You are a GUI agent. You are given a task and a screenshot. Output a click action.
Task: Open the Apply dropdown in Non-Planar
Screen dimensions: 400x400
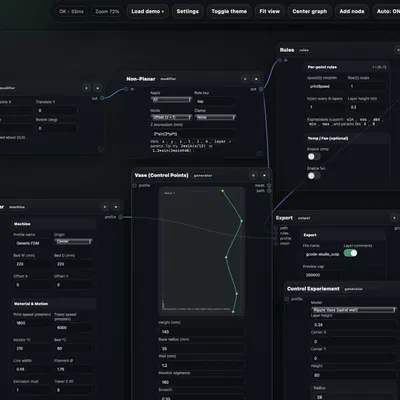[171, 100]
